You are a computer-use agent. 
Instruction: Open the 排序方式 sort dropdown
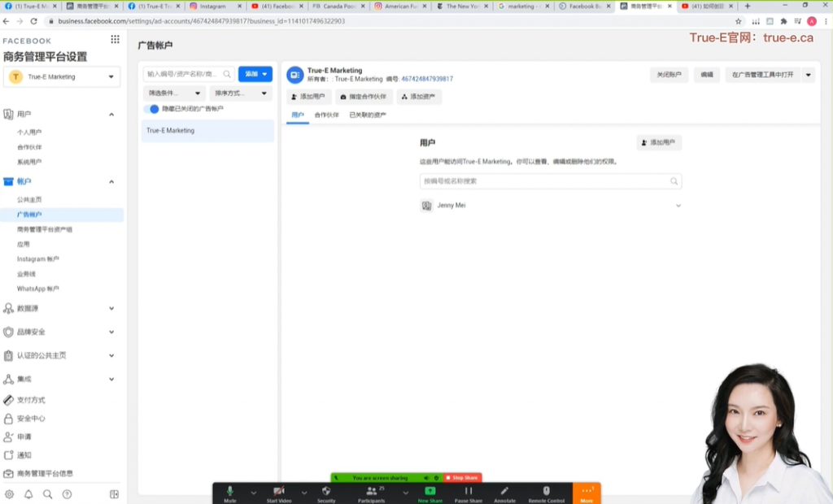point(240,93)
